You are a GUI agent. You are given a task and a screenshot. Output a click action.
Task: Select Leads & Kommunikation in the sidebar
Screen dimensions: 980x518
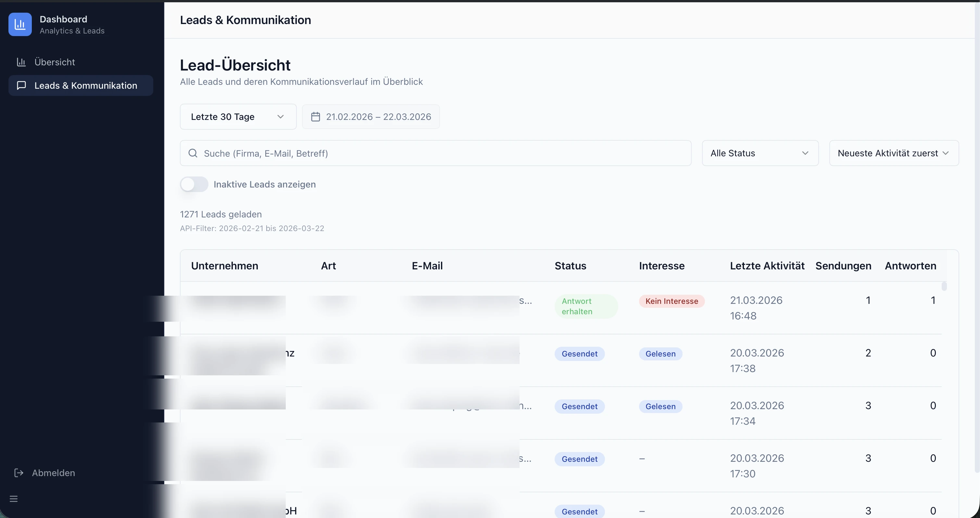[81, 86]
